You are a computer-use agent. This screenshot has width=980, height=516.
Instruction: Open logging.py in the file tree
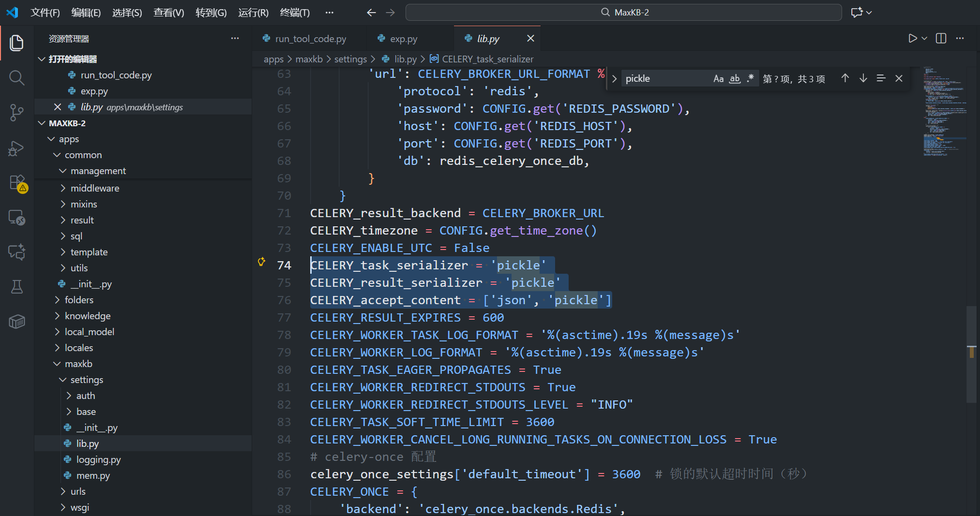(x=98, y=459)
